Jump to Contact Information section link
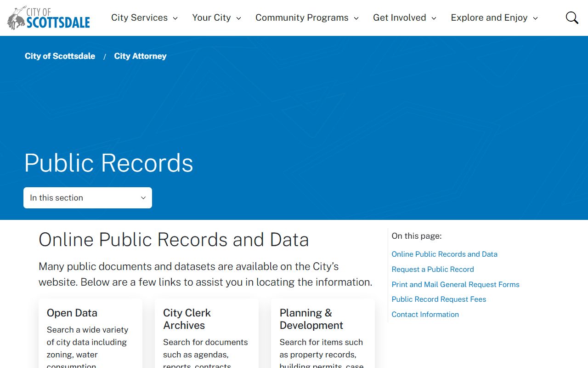Viewport: 588px width, 368px height. coord(425,314)
